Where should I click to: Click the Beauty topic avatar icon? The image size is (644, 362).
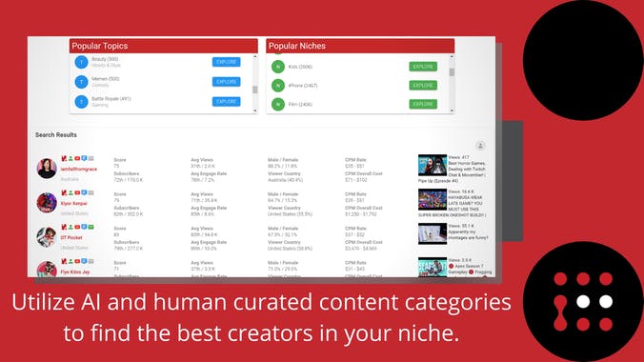[81, 62]
